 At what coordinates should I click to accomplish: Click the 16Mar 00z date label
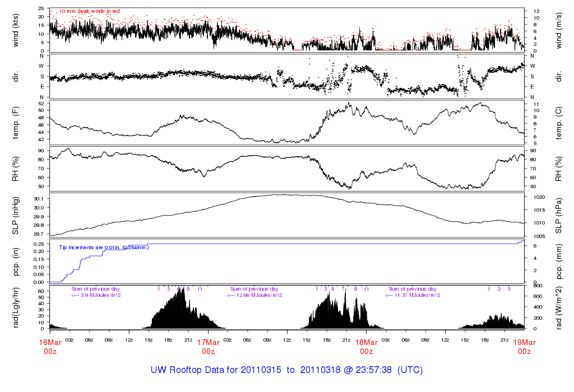(x=50, y=347)
